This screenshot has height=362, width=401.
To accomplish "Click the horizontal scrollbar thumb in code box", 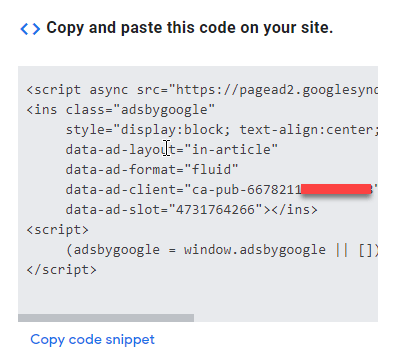I will (x=106, y=318).
